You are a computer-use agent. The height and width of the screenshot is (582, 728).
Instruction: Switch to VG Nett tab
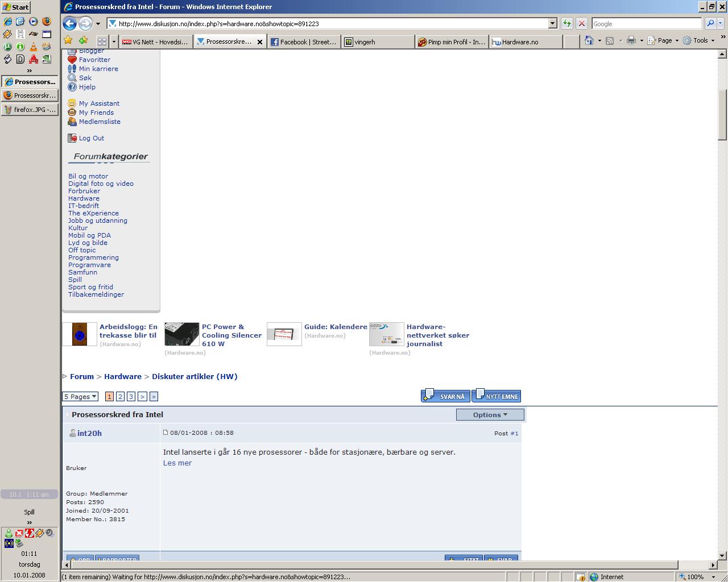[155, 41]
